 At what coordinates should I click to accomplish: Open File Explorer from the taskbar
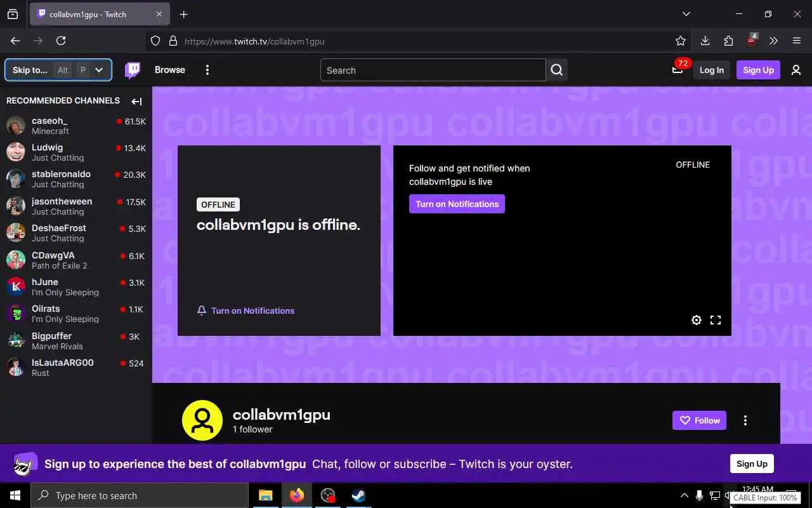pos(265,495)
